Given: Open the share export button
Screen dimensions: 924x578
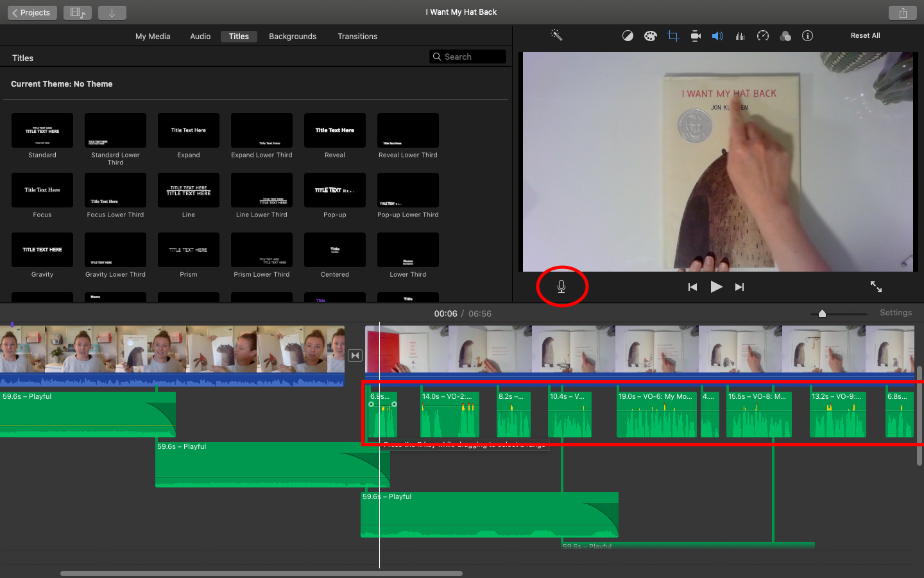Looking at the screenshot, I should click(903, 12).
